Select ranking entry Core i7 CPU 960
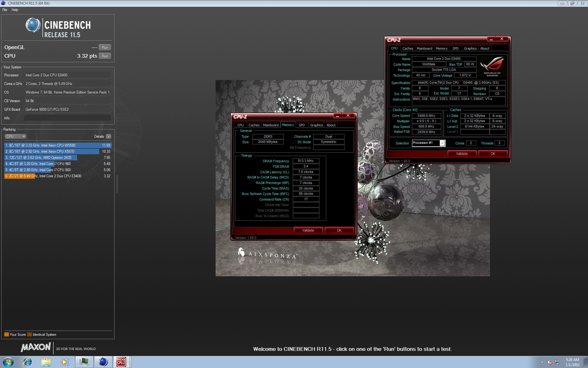Viewport: 588px width, 368px height. (x=58, y=164)
